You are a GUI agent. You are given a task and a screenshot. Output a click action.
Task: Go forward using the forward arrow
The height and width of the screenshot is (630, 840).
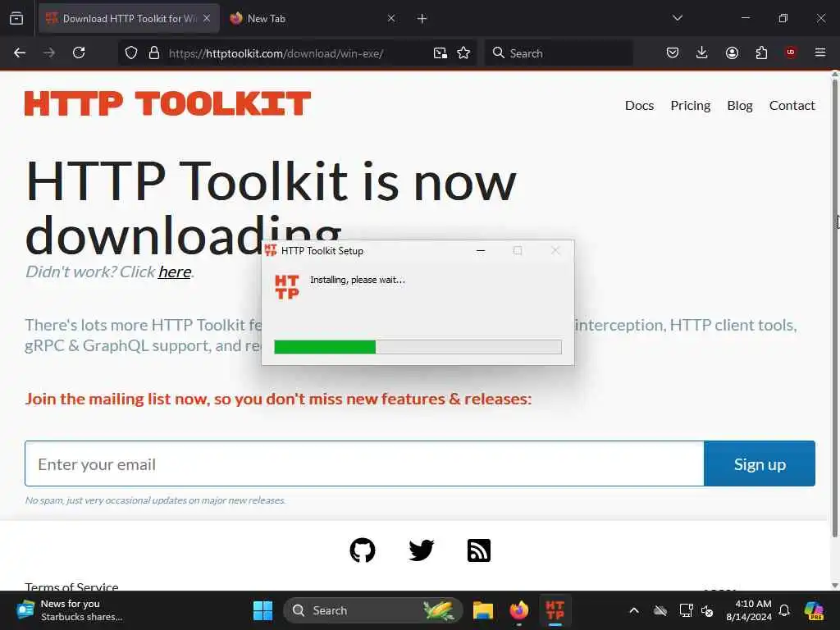(x=49, y=53)
